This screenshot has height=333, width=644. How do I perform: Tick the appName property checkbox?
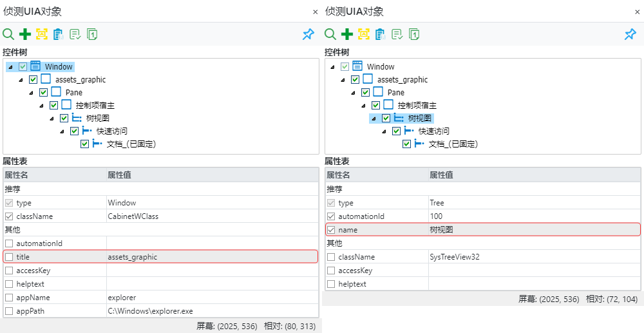(x=9, y=298)
